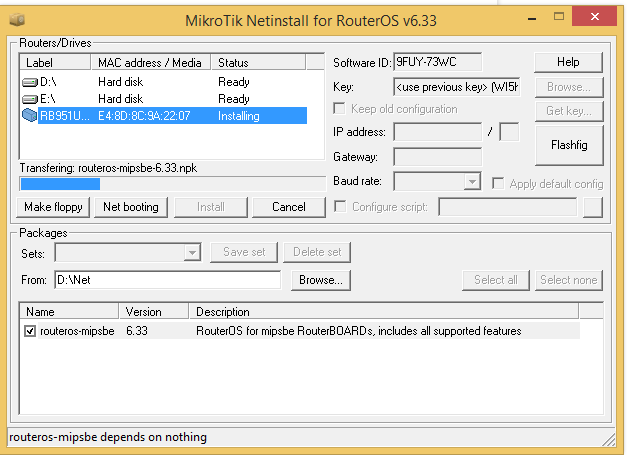Image resolution: width=627 pixels, height=455 pixels.
Task: Enable Apply default config checkbox
Action: click(x=498, y=184)
